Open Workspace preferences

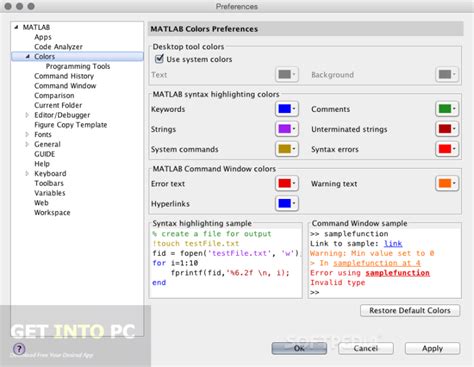pos(52,212)
